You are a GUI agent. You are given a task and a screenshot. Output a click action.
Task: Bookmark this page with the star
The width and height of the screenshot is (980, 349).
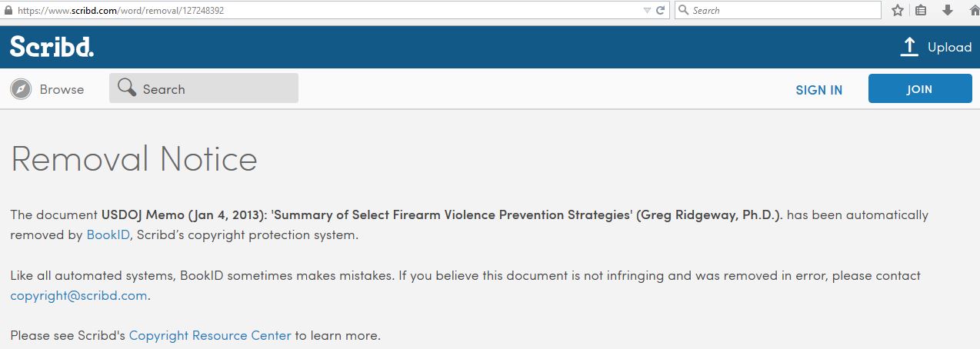[x=897, y=11]
